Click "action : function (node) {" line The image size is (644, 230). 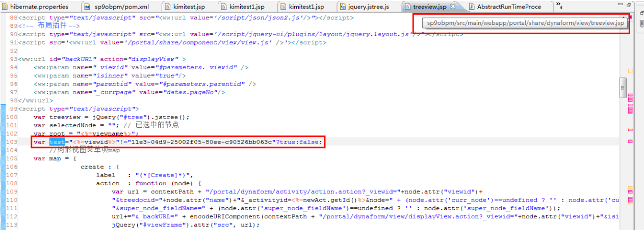tap(149, 183)
